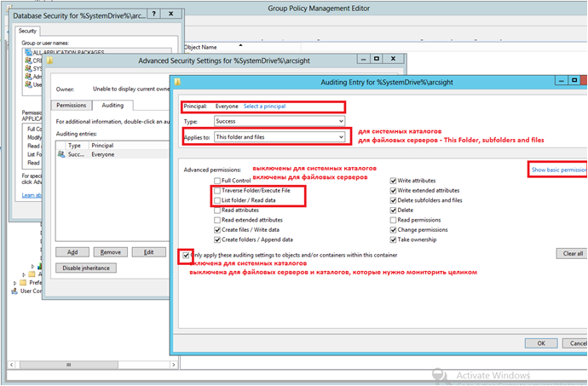Toggle Full Control checkbox

pyautogui.click(x=217, y=181)
